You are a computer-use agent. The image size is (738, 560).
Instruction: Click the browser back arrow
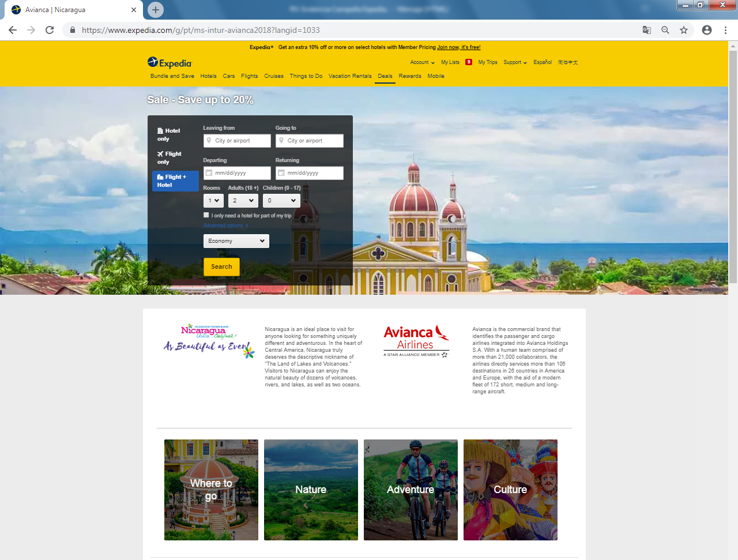(13, 30)
